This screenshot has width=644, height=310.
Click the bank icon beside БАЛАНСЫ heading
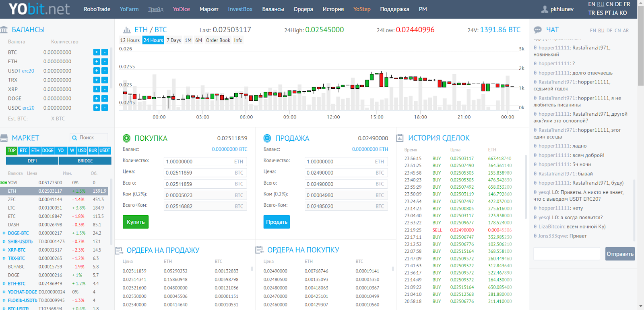4,30
